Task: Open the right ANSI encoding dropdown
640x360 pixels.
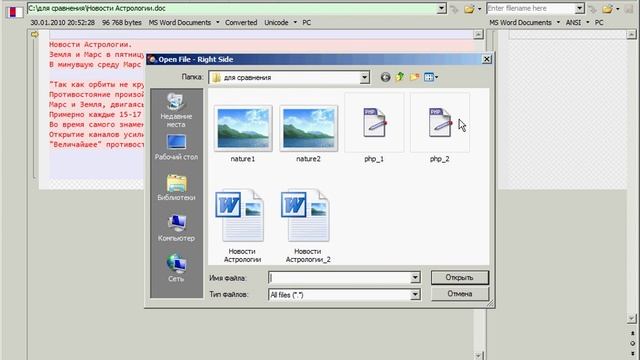Action: tap(588, 22)
